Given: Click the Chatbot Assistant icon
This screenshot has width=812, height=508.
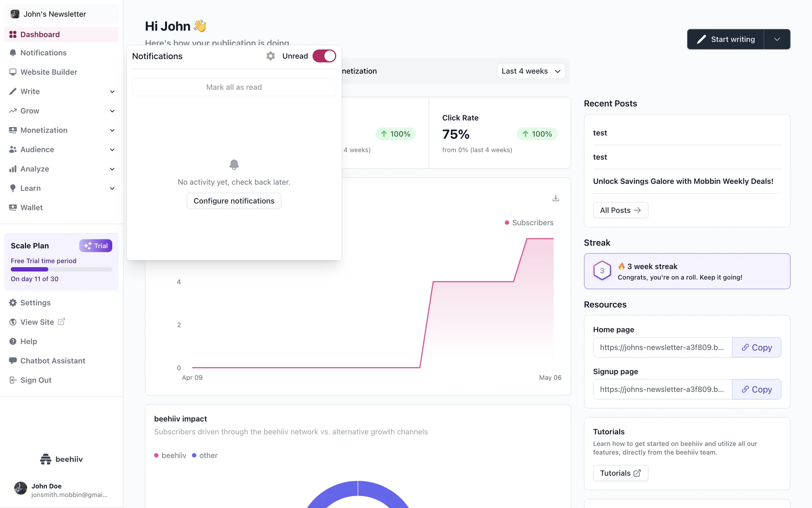Looking at the screenshot, I should (13, 361).
